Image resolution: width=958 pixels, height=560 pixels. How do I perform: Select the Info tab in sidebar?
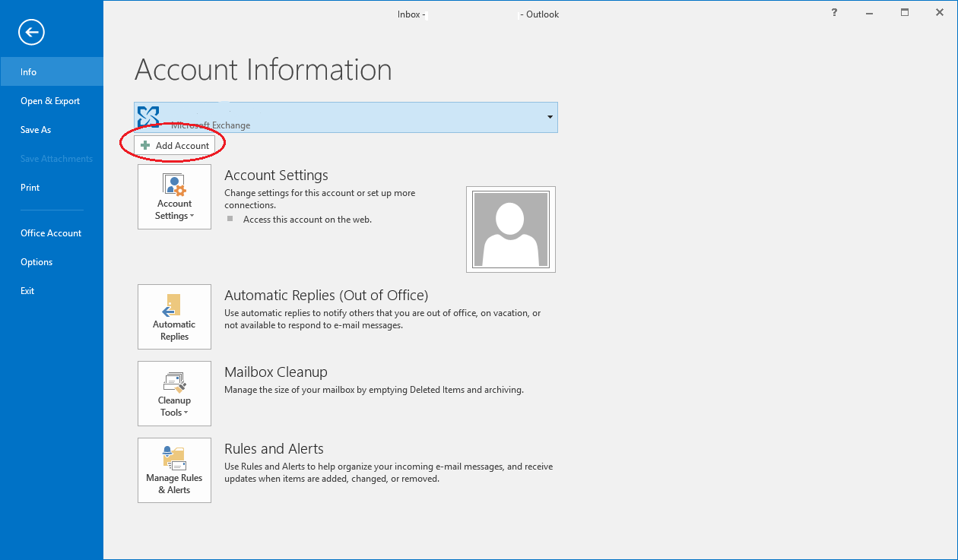(52, 71)
